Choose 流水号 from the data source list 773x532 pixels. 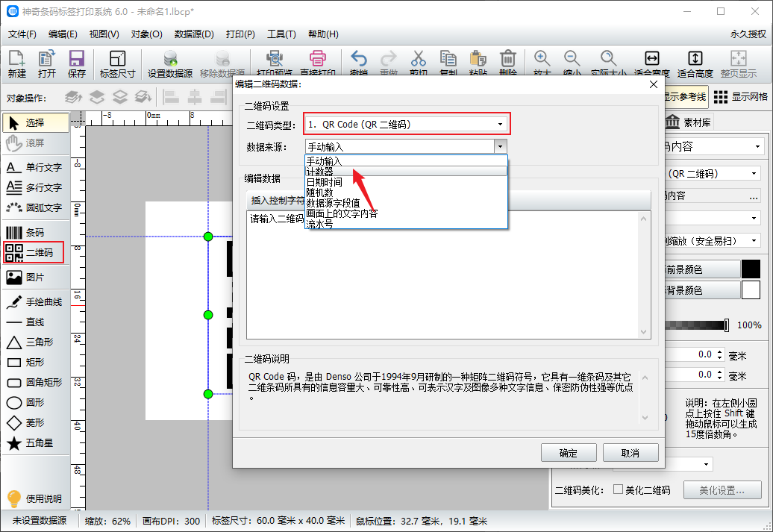406,224
